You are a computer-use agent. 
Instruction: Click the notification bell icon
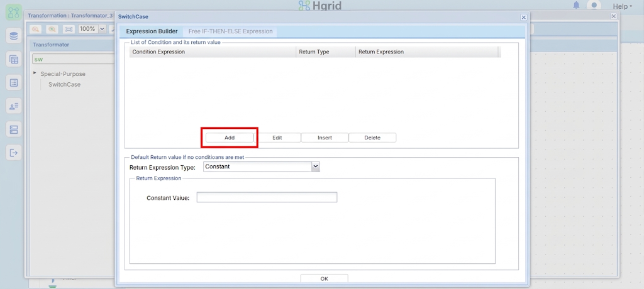click(576, 5)
